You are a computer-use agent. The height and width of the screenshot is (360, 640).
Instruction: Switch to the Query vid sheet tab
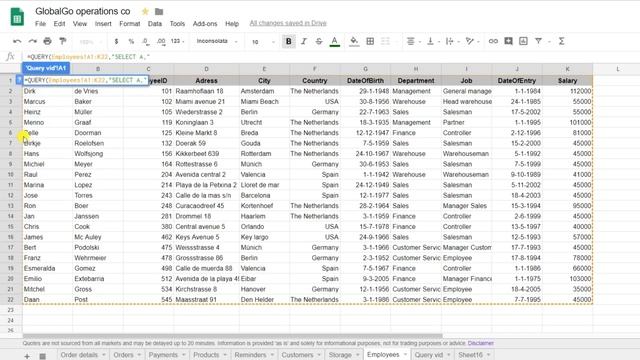[432, 355]
